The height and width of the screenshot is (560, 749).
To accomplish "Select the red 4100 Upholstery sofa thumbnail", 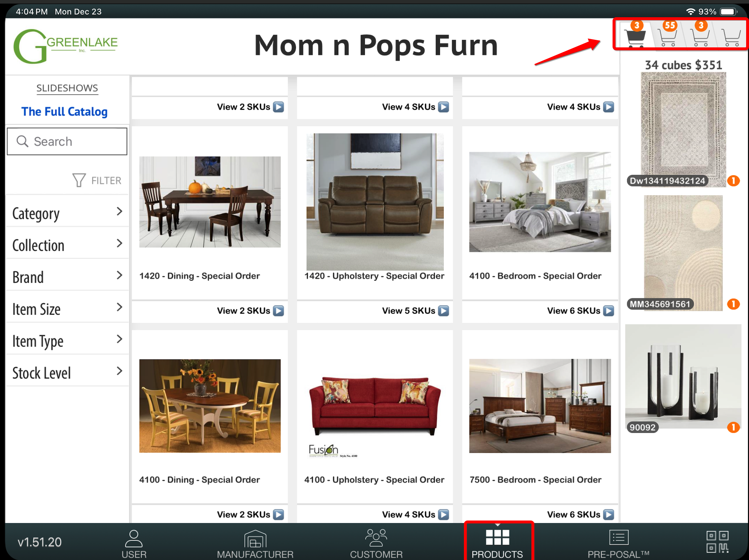I will [x=374, y=406].
